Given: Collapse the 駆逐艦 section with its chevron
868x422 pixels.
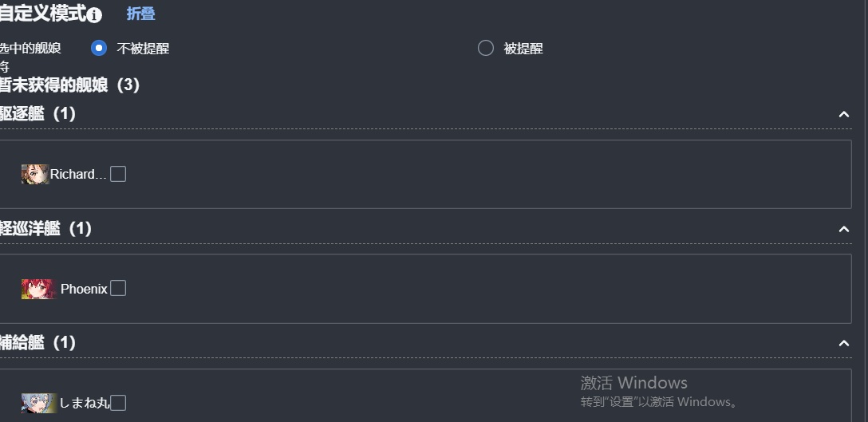Looking at the screenshot, I should (x=843, y=114).
